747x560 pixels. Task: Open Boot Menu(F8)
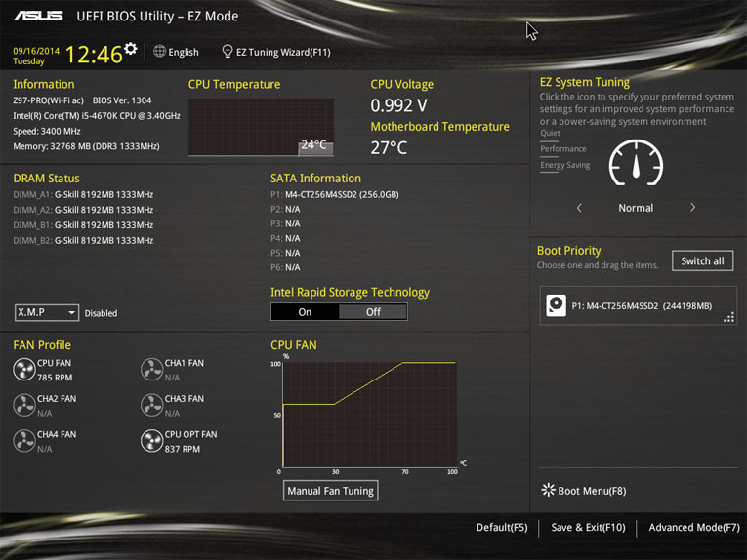[x=592, y=491]
